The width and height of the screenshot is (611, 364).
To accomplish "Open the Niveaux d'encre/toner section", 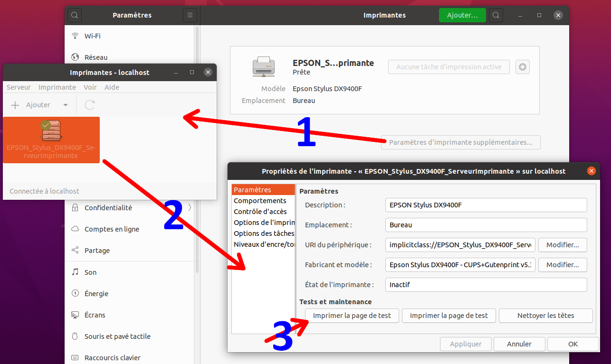I will (264, 244).
